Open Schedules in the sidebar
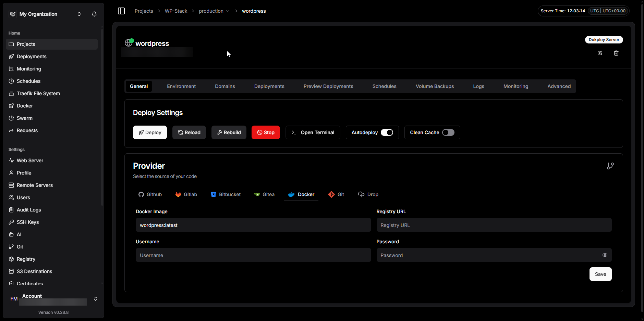The image size is (644, 321). click(52, 81)
